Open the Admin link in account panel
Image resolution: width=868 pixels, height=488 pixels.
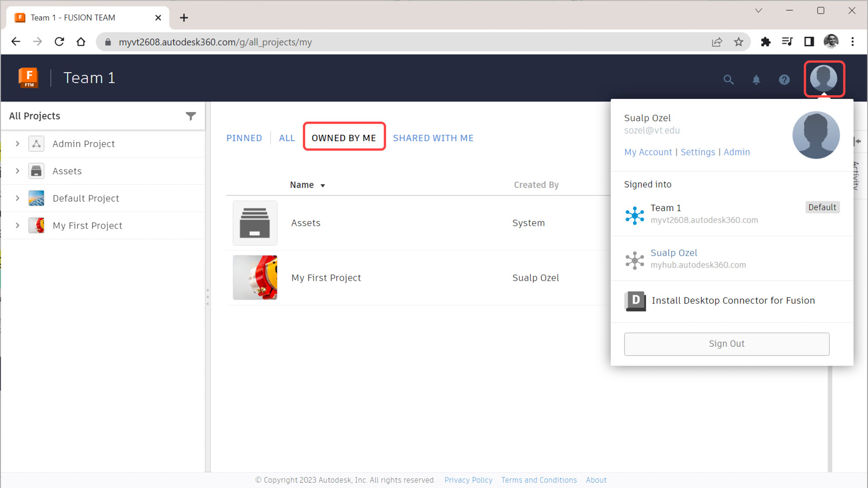(736, 152)
